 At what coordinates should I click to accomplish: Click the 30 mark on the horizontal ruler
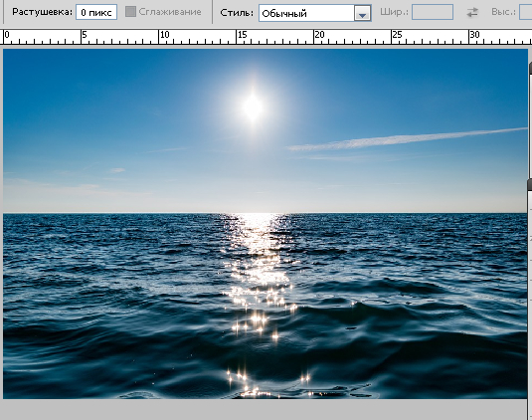(474, 35)
